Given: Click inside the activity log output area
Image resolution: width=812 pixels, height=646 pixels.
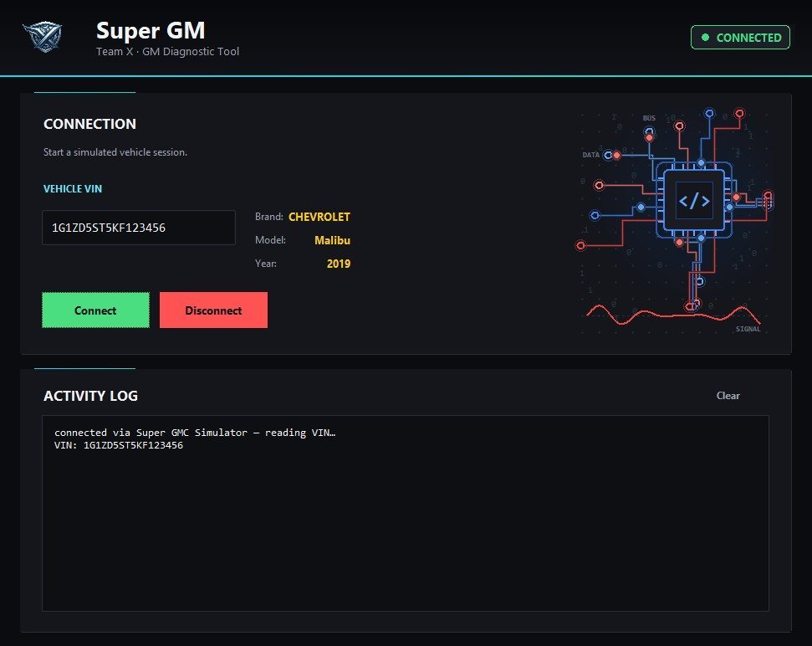Looking at the screenshot, I should click(x=406, y=514).
